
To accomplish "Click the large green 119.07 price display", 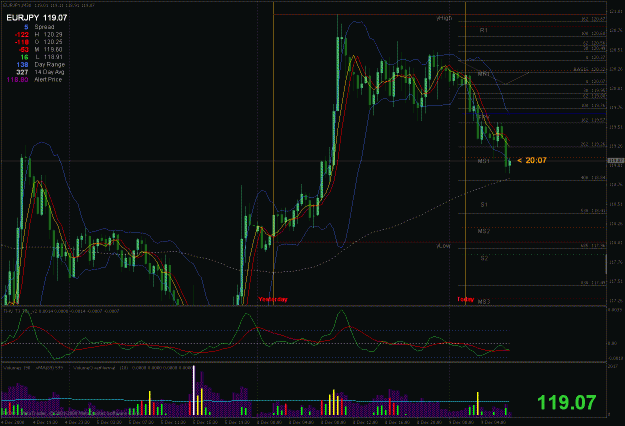I will pos(567,402).
